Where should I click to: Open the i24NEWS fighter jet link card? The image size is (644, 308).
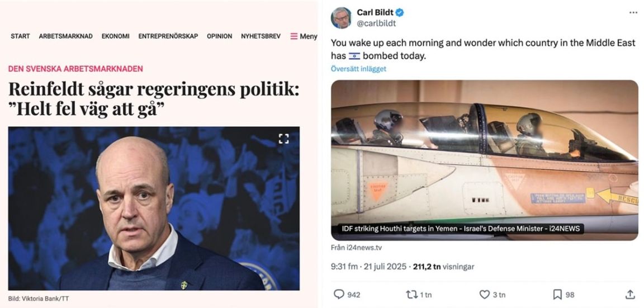(485, 160)
